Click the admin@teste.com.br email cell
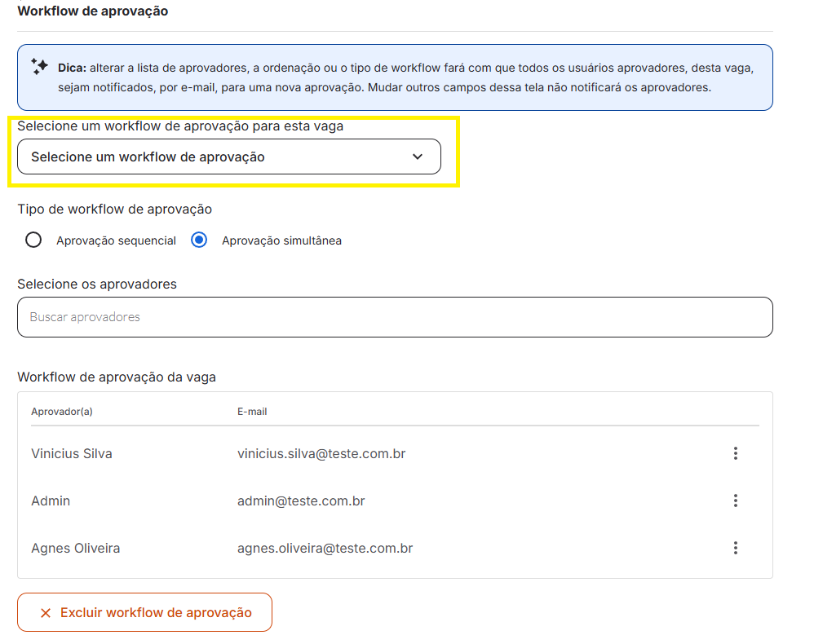 point(301,501)
